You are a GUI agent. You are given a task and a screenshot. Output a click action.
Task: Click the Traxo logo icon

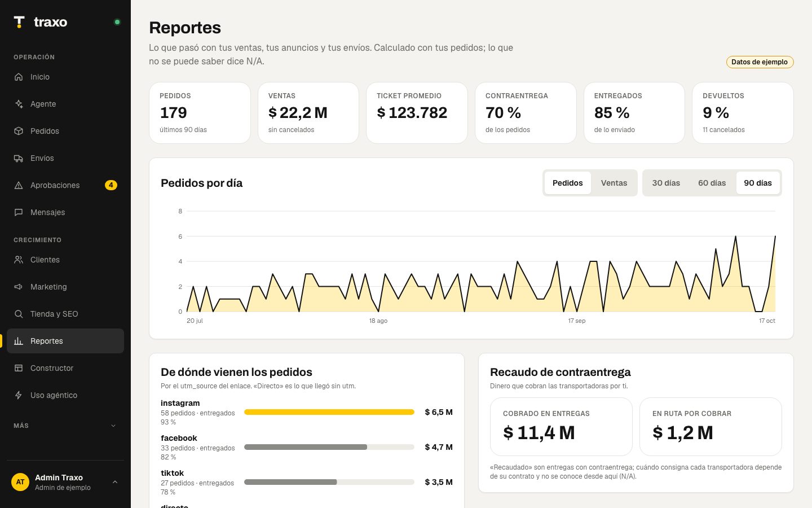tap(19, 22)
